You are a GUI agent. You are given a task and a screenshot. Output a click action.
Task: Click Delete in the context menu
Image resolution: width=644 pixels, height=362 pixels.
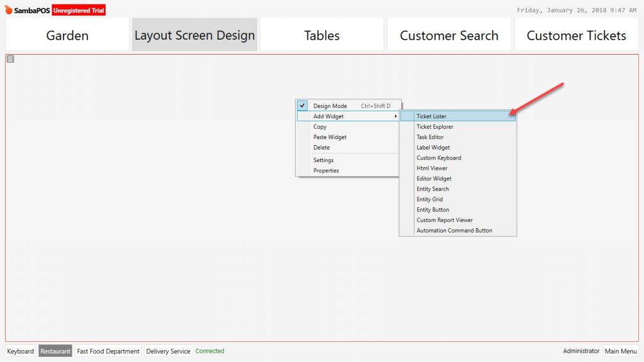pos(348,147)
